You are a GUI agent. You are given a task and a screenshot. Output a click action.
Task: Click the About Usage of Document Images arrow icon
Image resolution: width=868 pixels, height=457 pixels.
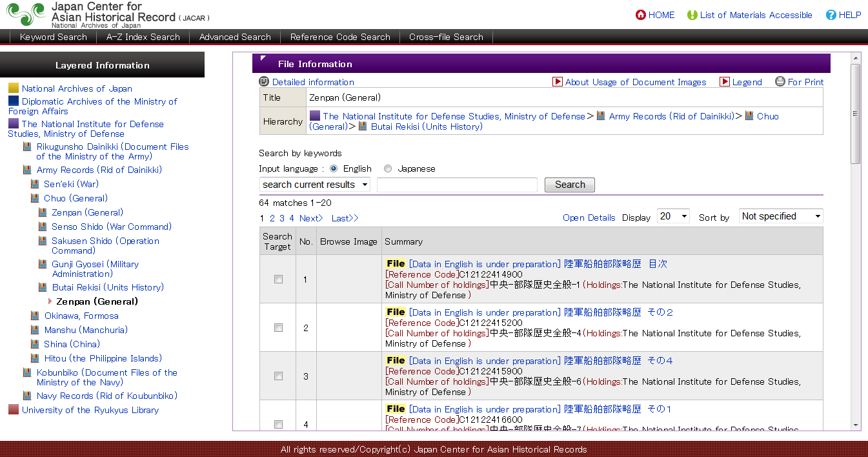[558, 82]
